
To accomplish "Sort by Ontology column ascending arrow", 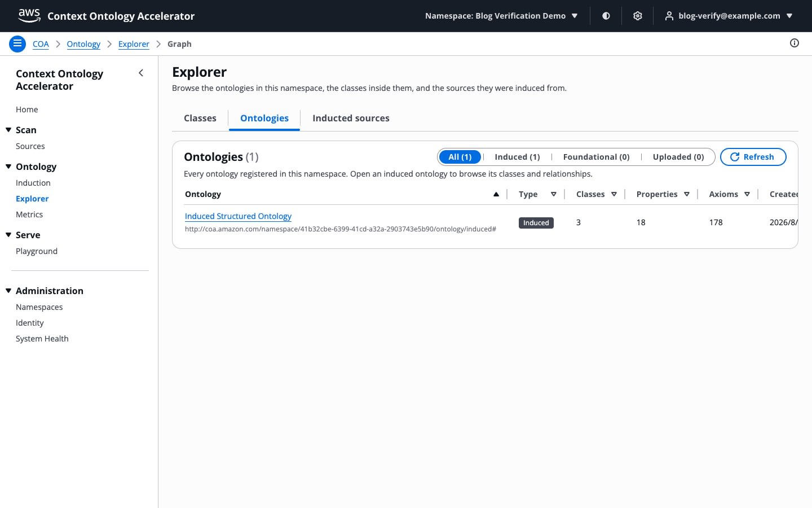I will pos(496,194).
